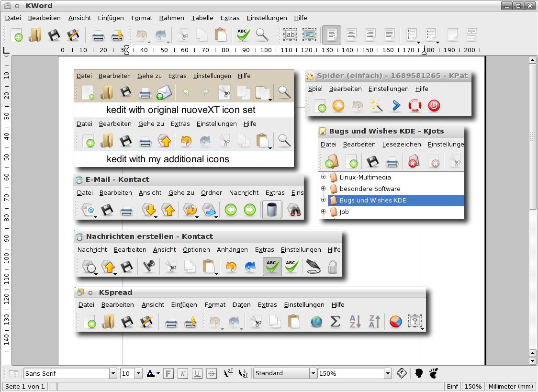Open the Tabelle menu
The height and width of the screenshot is (392, 538).
(202, 18)
